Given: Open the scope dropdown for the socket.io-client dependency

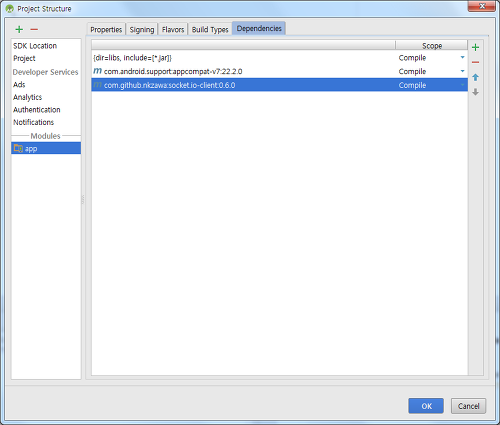Looking at the screenshot, I should pyautogui.click(x=462, y=85).
